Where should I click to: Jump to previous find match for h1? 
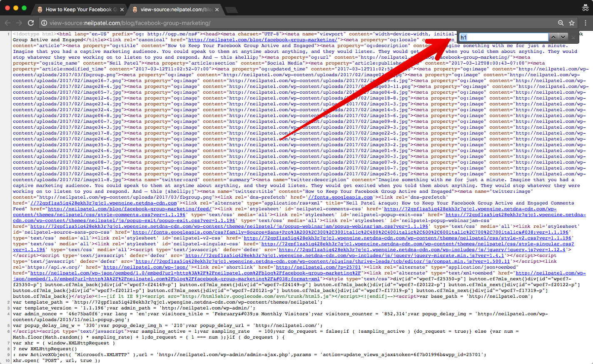coord(553,37)
